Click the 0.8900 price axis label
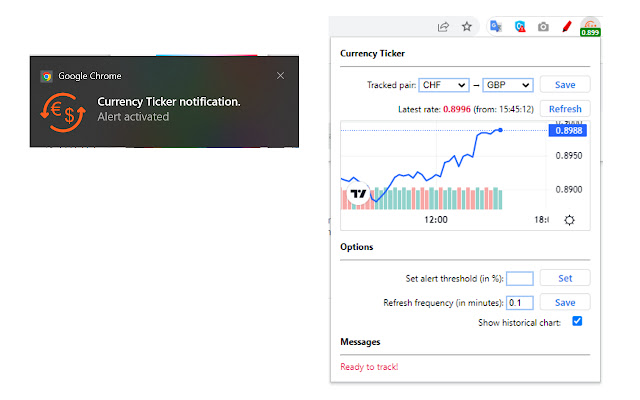The height and width of the screenshot is (400, 640). 569,190
